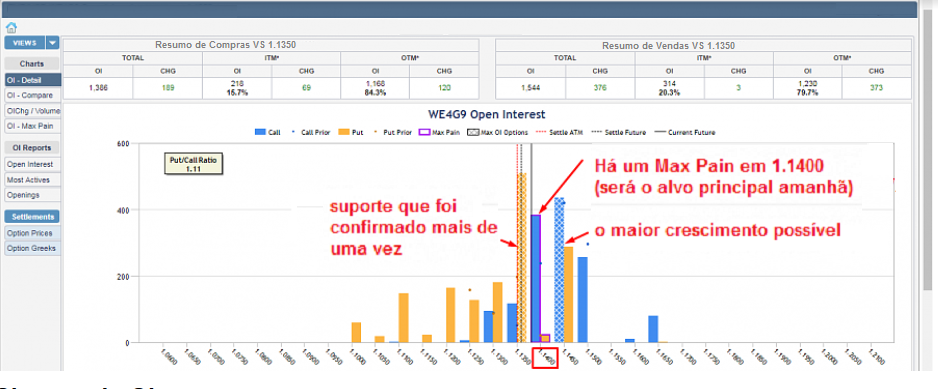Screen dimensions: 938x389
Task: Click puts total CHG value 376
Action: point(600,87)
